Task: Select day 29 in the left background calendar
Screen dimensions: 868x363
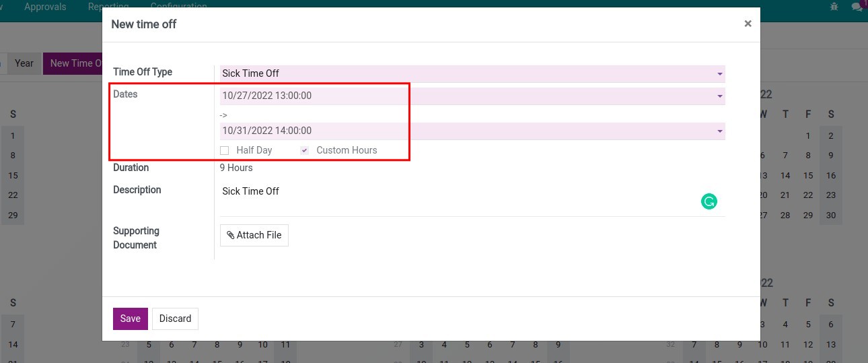Action: point(13,216)
